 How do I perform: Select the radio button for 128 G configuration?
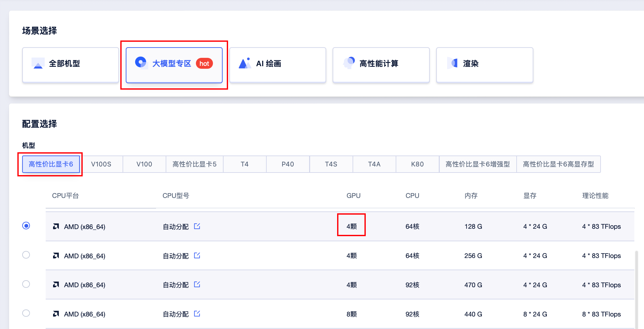coord(26,226)
